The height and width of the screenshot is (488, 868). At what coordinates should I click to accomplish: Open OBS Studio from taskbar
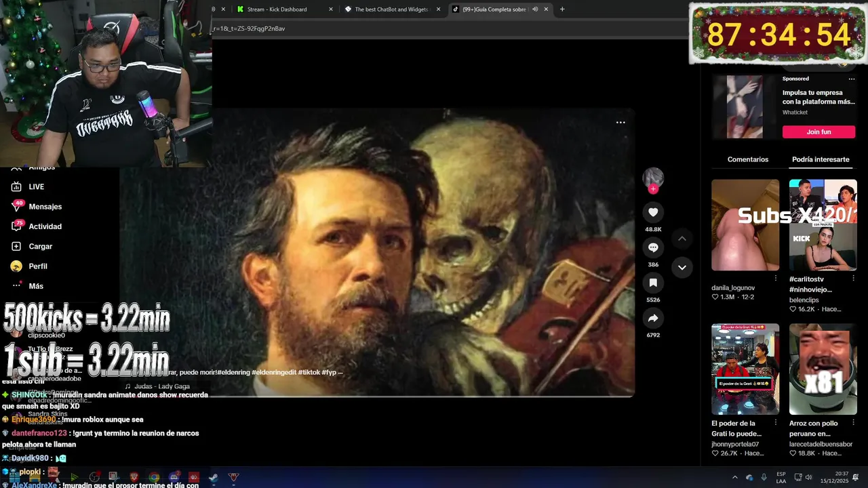click(x=94, y=477)
